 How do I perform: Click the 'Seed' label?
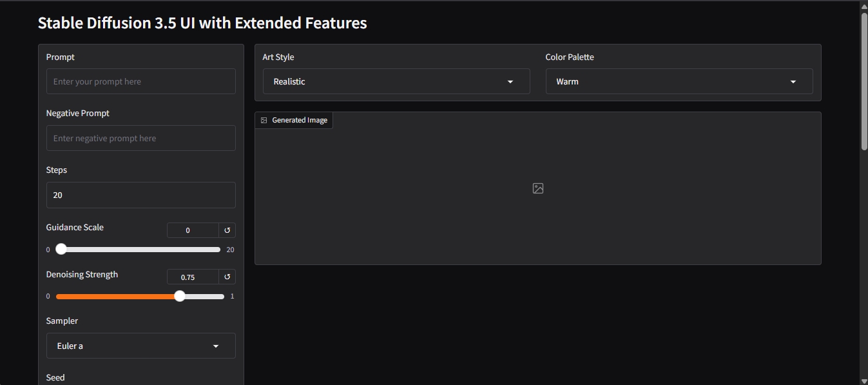55,377
